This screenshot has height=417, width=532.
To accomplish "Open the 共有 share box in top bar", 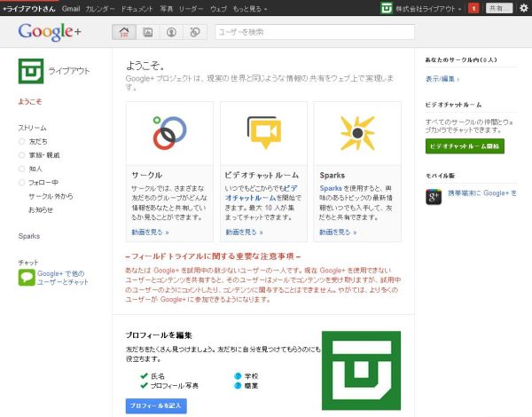I will (x=499, y=8).
